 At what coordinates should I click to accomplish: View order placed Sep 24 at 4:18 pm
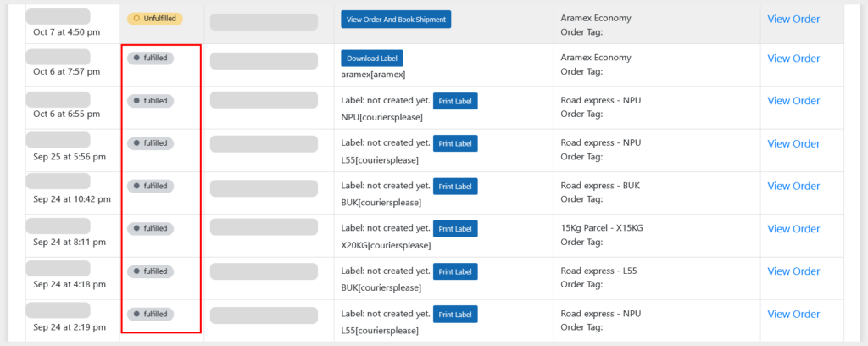(793, 271)
